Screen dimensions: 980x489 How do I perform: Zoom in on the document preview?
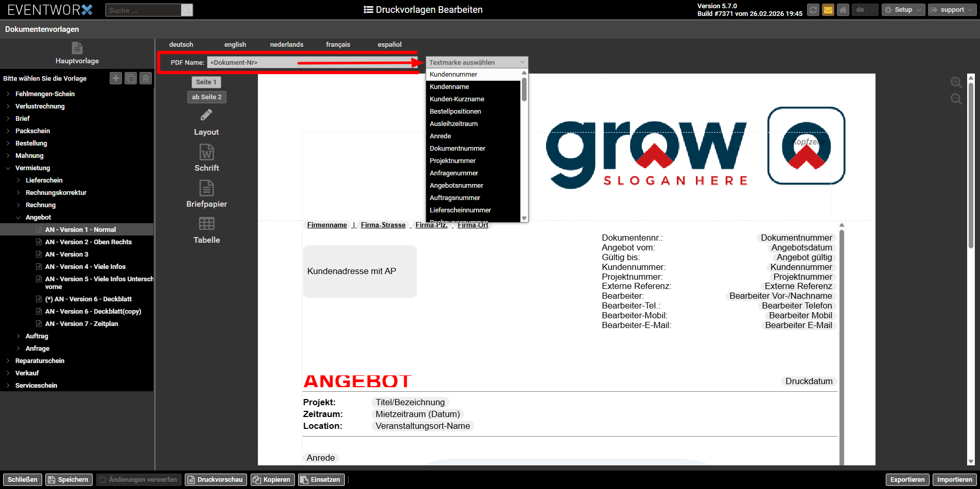point(956,82)
